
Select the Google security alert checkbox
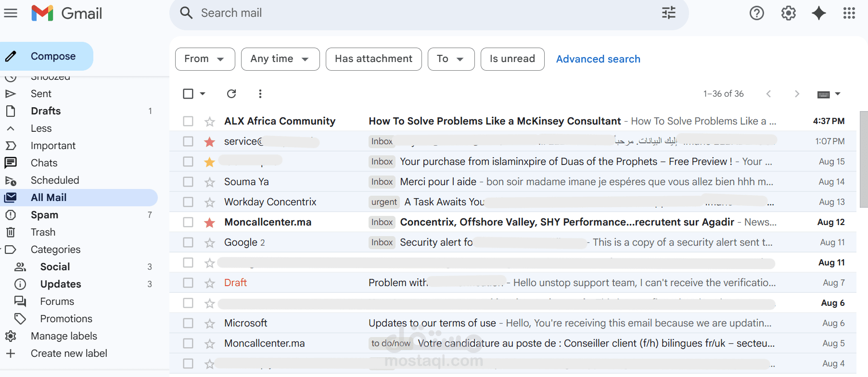188,242
